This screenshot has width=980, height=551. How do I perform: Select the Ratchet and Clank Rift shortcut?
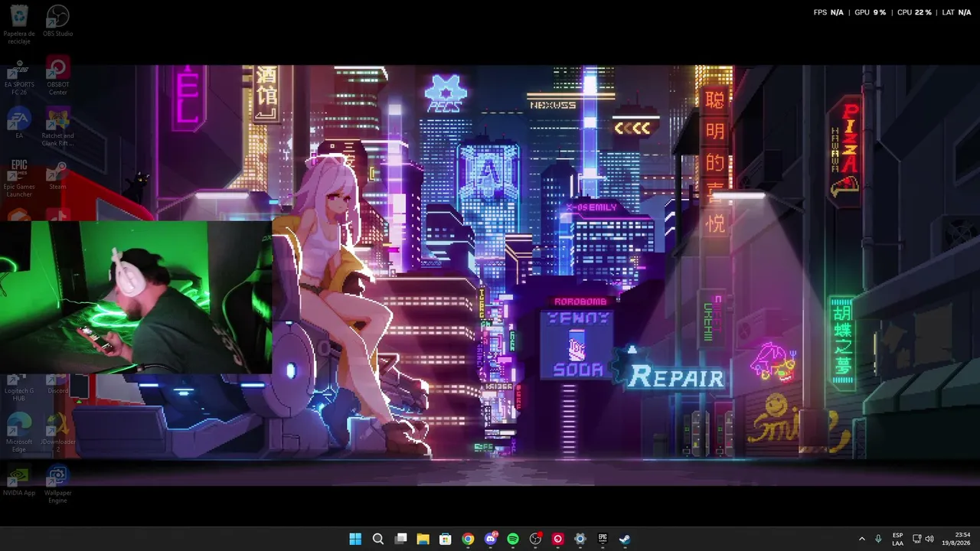(x=58, y=127)
